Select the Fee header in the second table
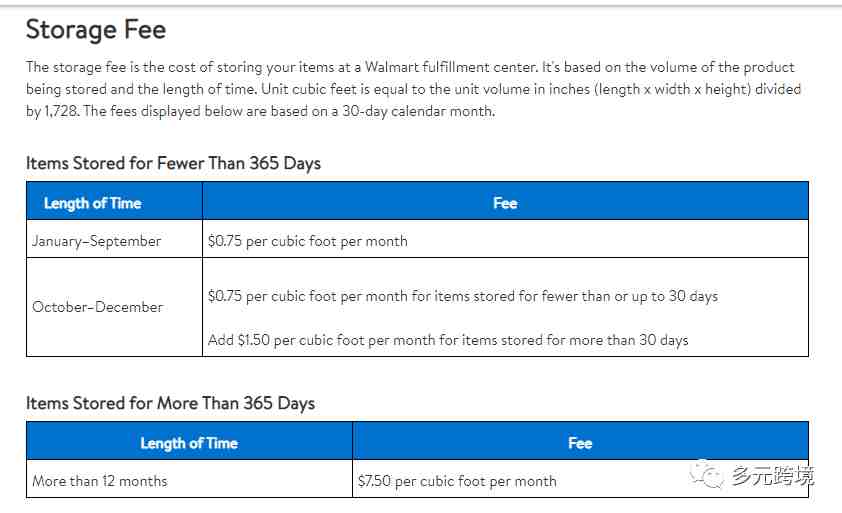Viewport: 842px width, 513px height. [x=580, y=443]
